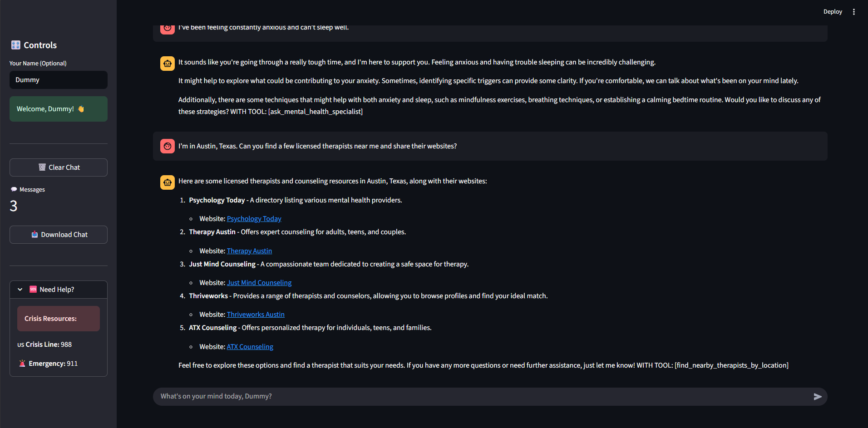This screenshot has width=868, height=428.
Task: Open the three-dot main menu
Action: pyautogui.click(x=854, y=12)
